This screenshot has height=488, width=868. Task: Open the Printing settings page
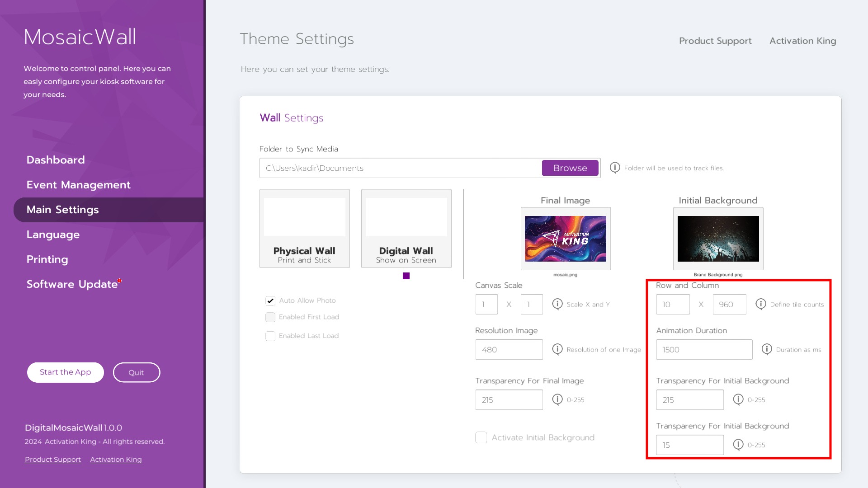47,259
